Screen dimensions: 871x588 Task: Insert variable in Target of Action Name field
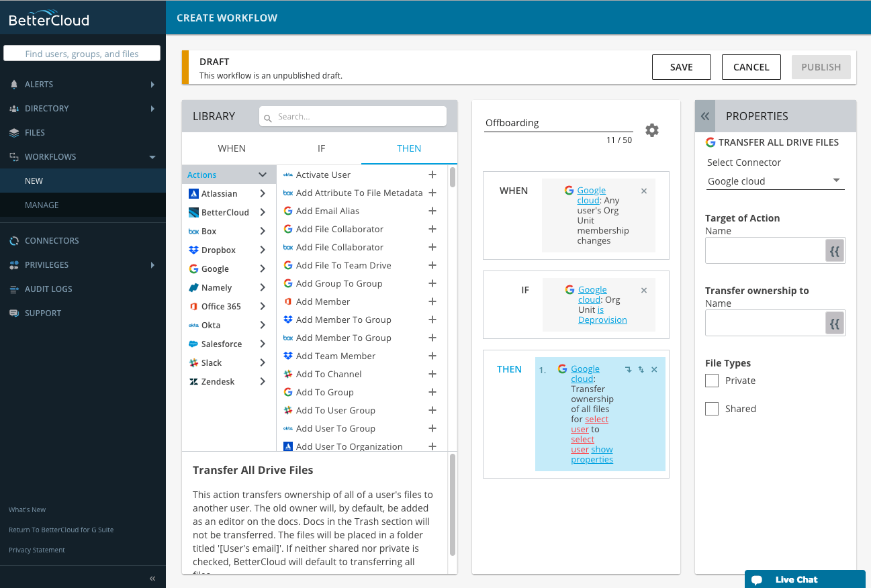tap(835, 251)
